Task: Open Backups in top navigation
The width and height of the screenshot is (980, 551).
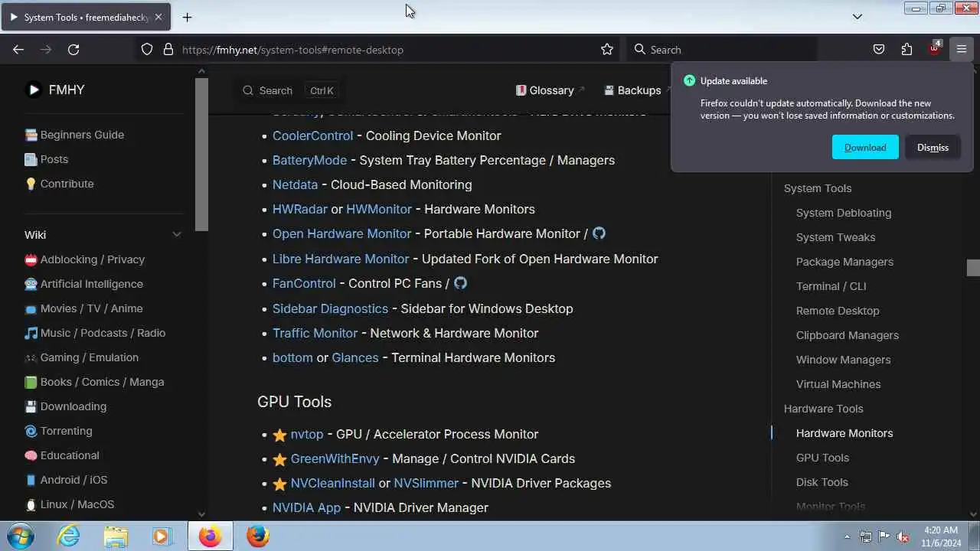Action: pos(639,90)
